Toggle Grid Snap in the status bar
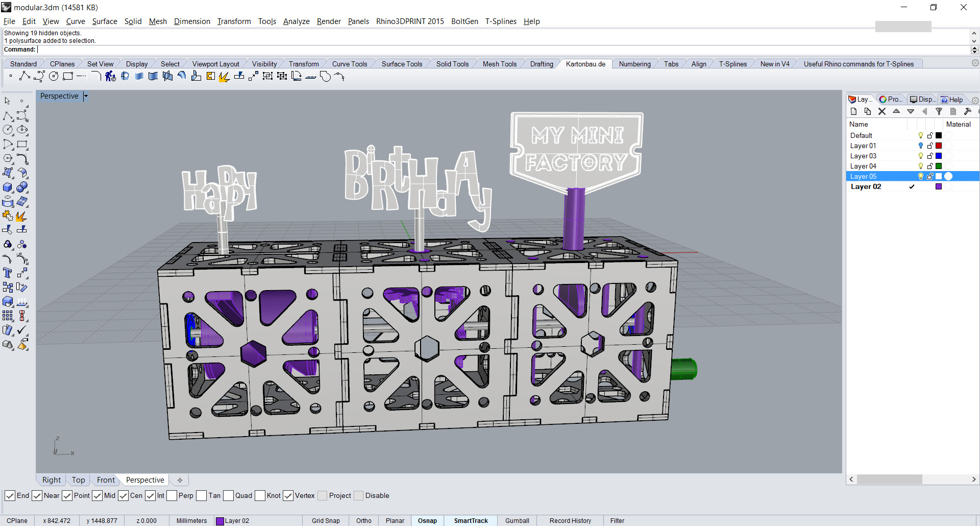The width and height of the screenshot is (980, 526). (x=326, y=521)
